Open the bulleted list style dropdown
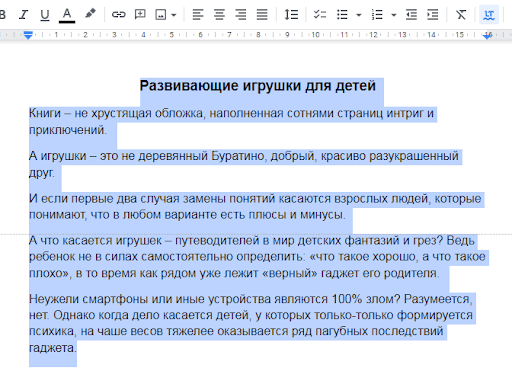Viewport: 512px width, 371px height. point(359,15)
